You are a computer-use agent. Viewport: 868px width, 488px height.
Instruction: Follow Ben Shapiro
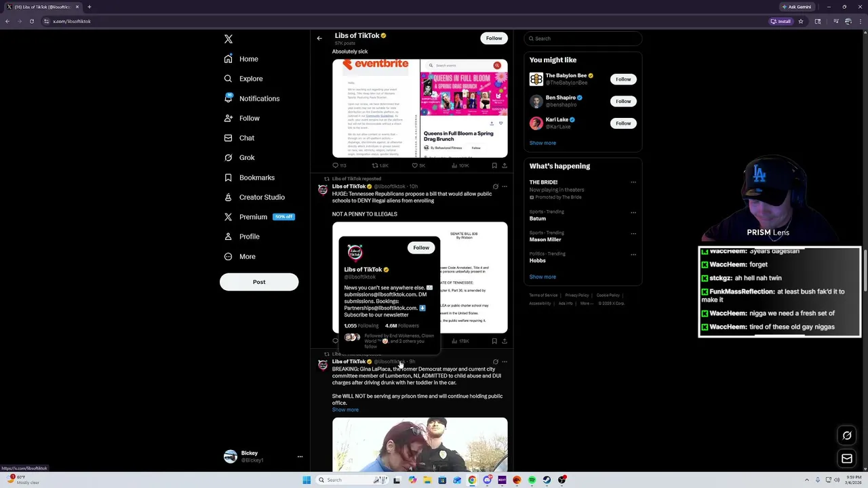point(623,101)
